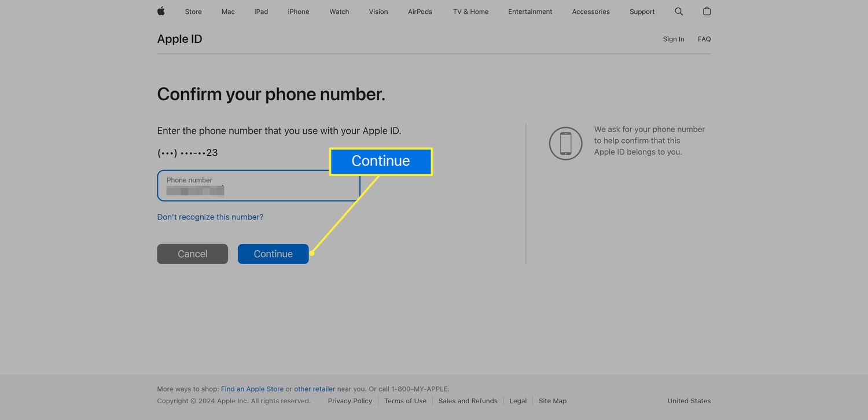Open the AirPods menu item
Image resolution: width=868 pixels, height=420 pixels.
(420, 12)
